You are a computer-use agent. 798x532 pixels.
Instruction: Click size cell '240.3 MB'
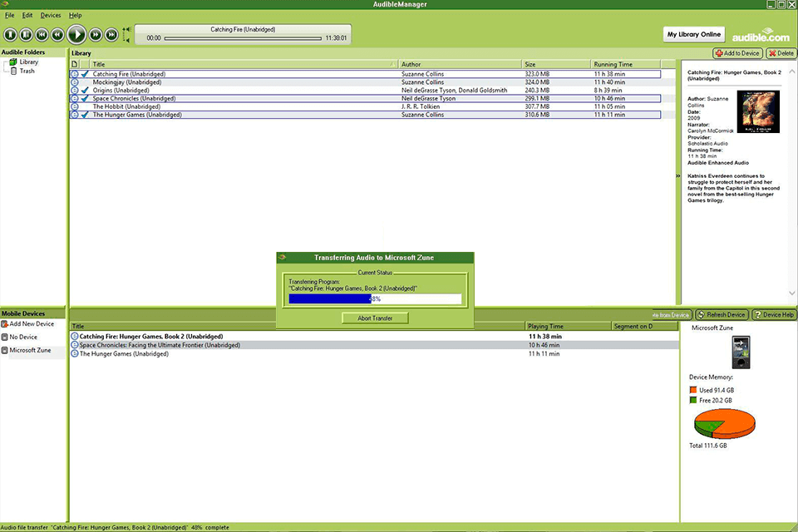click(x=537, y=91)
